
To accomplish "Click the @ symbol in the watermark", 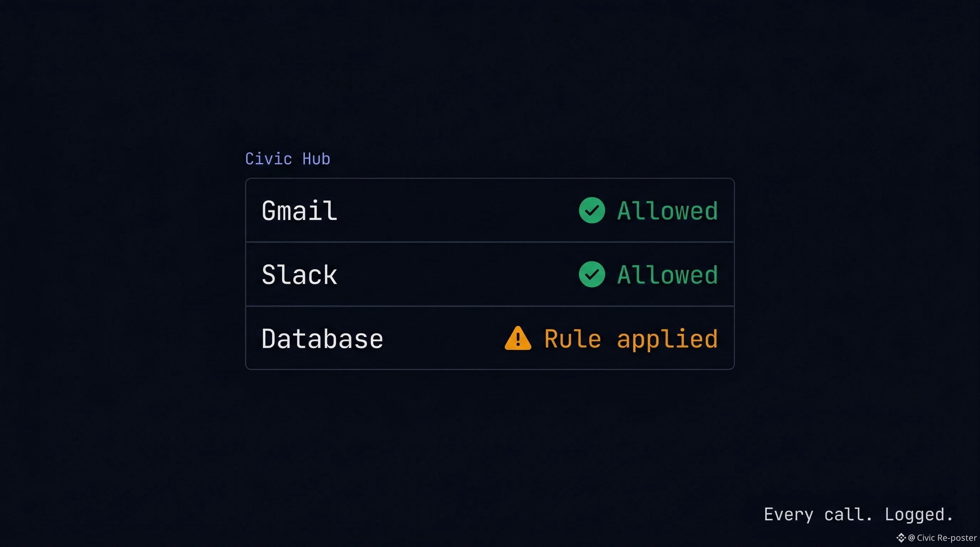I will (x=912, y=538).
